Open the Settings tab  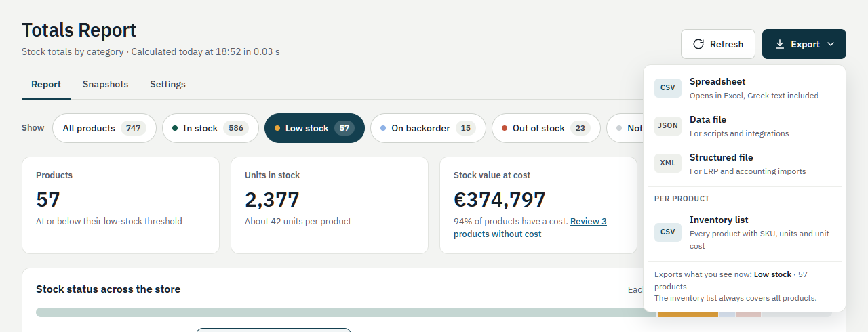pos(167,85)
